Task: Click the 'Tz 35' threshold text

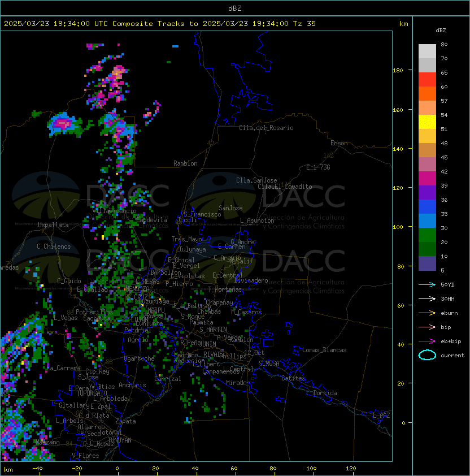Action: click(x=304, y=24)
